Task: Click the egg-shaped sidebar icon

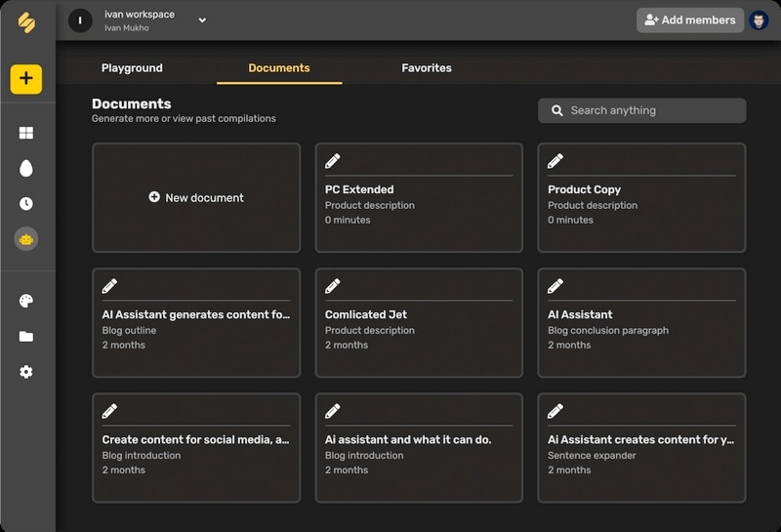Action: (x=26, y=168)
